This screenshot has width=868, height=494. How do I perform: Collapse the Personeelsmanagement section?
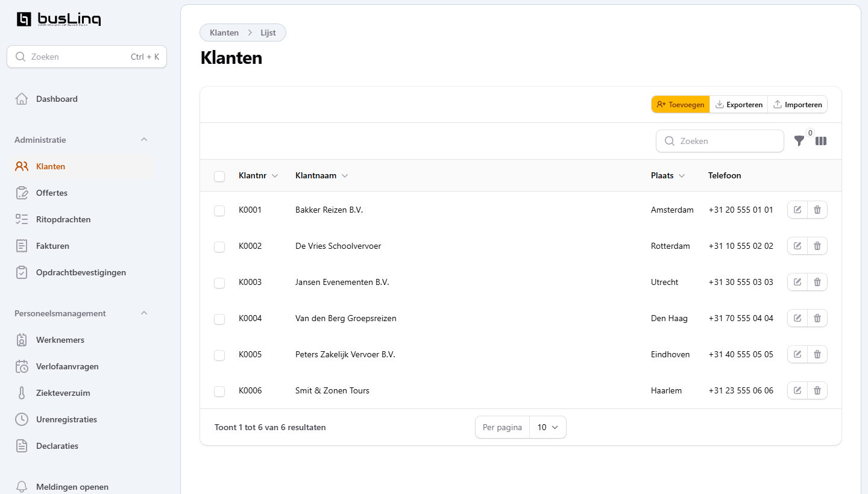pos(143,313)
